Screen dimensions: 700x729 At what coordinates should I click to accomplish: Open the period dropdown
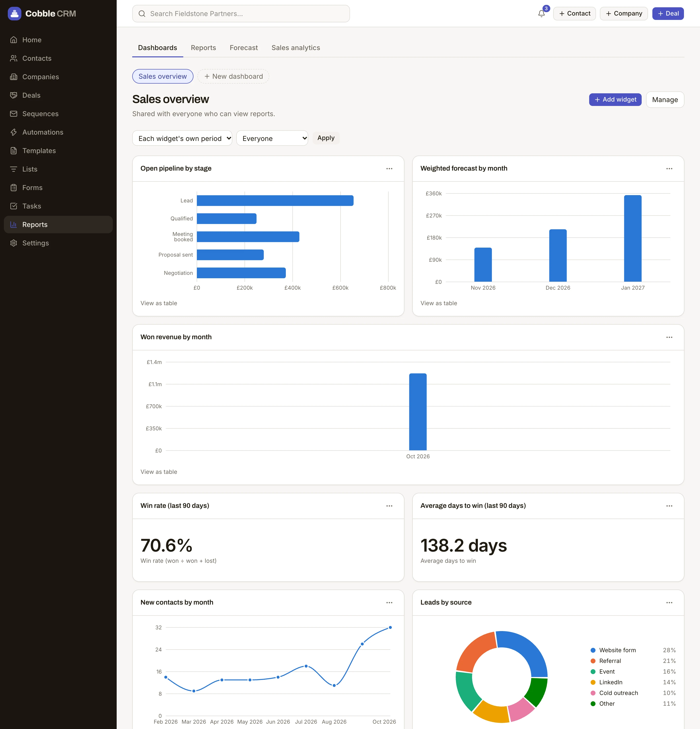pos(182,138)
